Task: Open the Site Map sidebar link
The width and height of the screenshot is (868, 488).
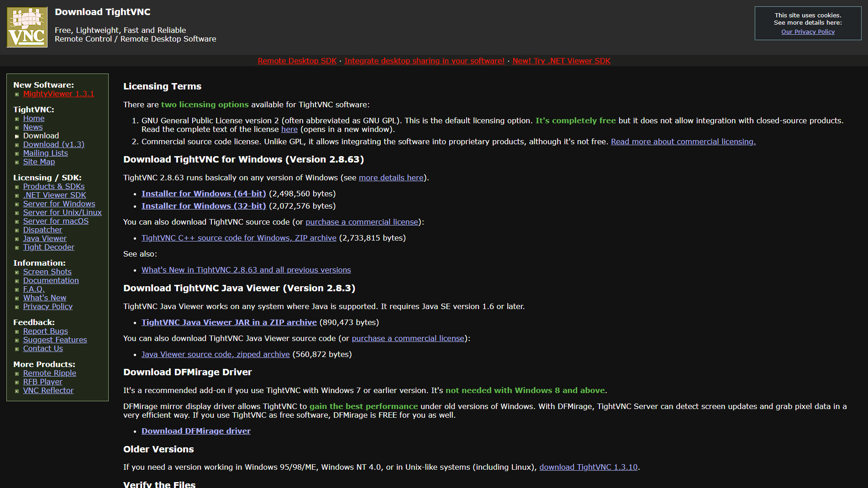Action: [39, 162]
